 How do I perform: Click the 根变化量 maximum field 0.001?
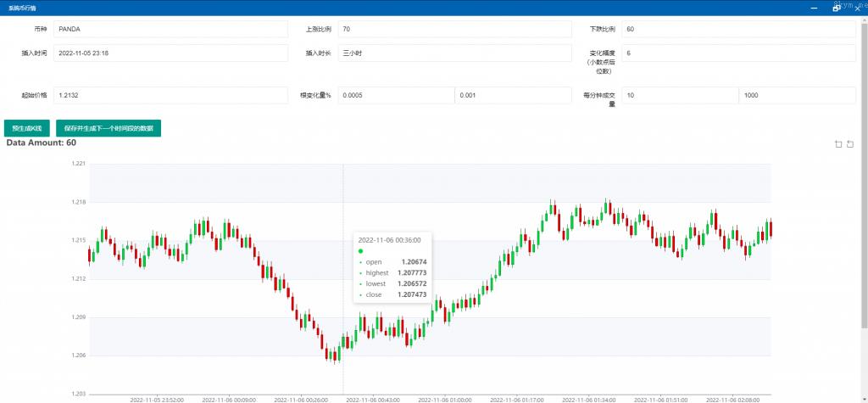(513, 95)
